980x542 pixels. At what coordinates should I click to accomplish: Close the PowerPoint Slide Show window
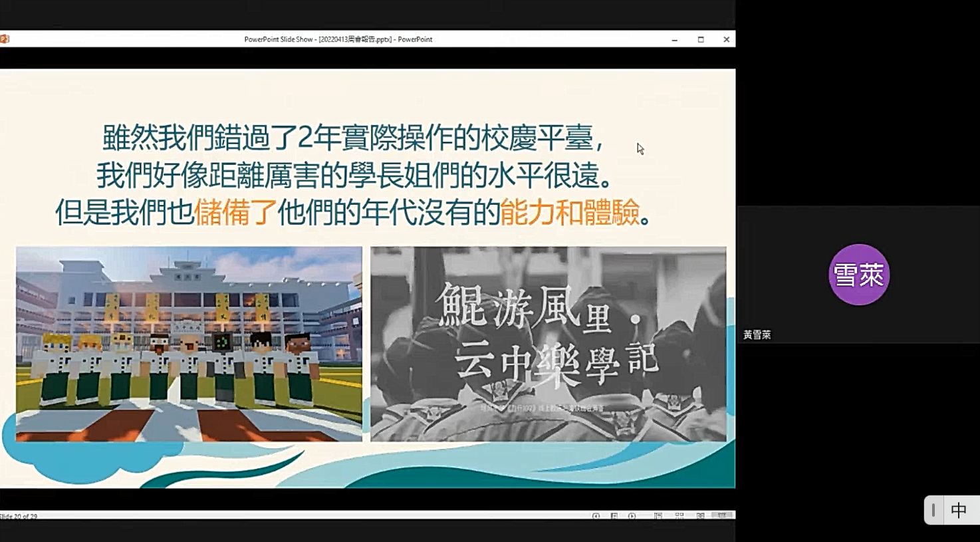tap(726, 40)
